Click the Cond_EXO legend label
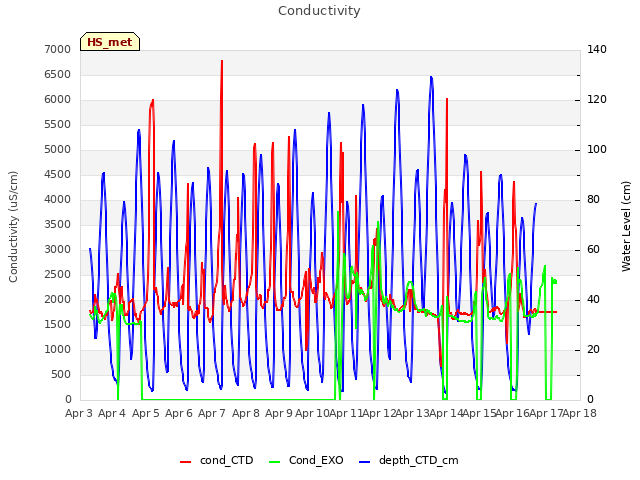Viewport: 640px width, 480px height. coord(316,460)
